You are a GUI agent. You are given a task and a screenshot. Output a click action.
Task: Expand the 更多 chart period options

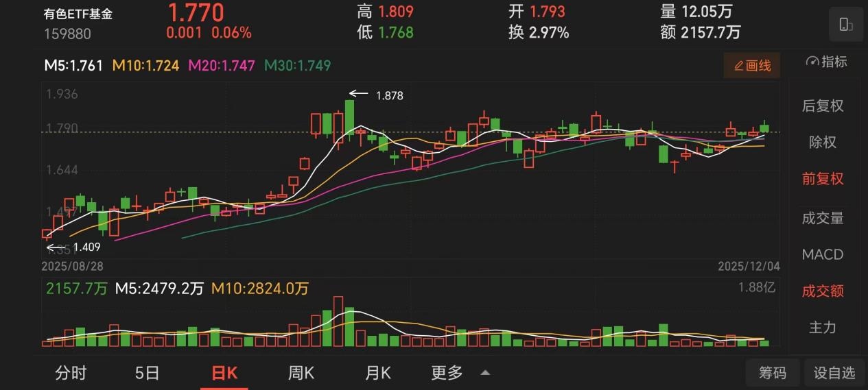pyautogui.click(x=460, y=373)
